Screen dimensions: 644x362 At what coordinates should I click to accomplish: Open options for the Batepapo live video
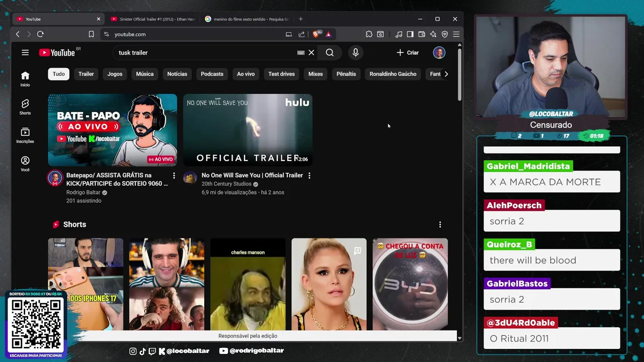(x=174, y=175)
